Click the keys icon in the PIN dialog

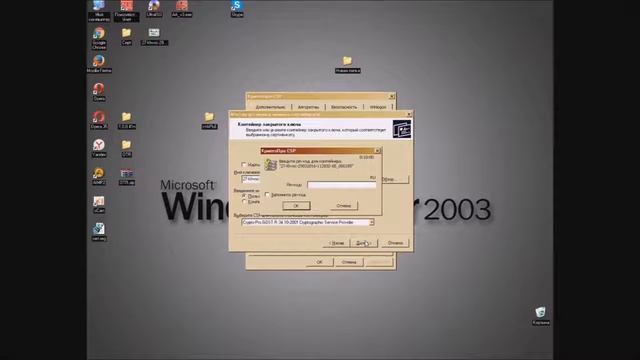270,164
